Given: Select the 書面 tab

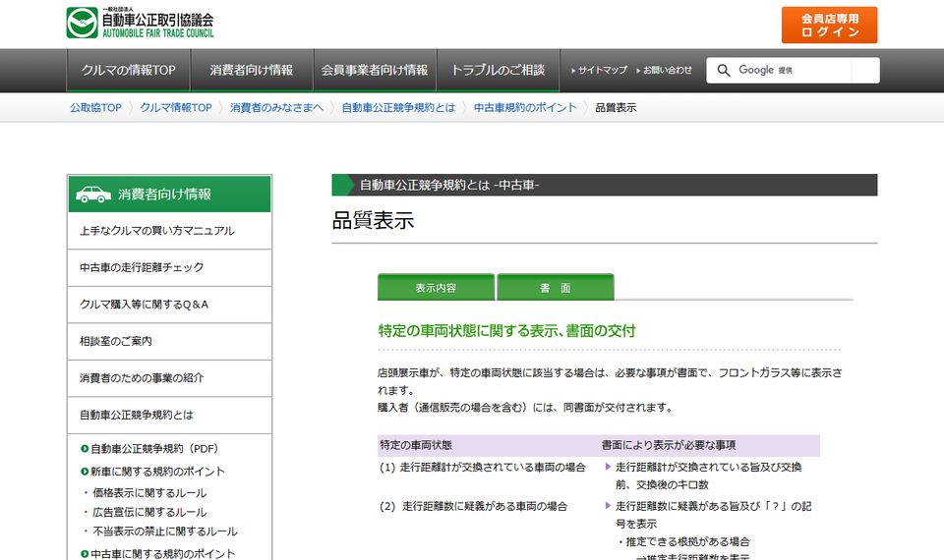Looking at the screenshot, I should click(x=555, y=288).
